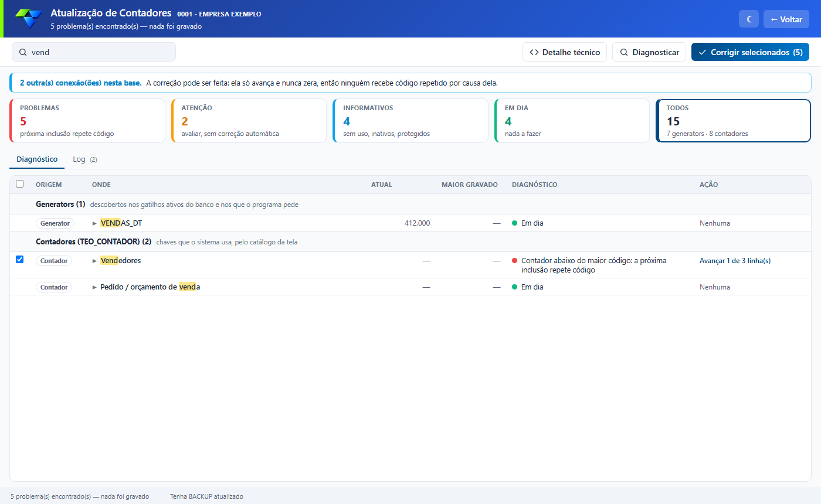The height and width of the screenshot is (504, 821).
Task: Click the Maior Gravado column header
Action: pyautogui.click(x=470, y=185)
